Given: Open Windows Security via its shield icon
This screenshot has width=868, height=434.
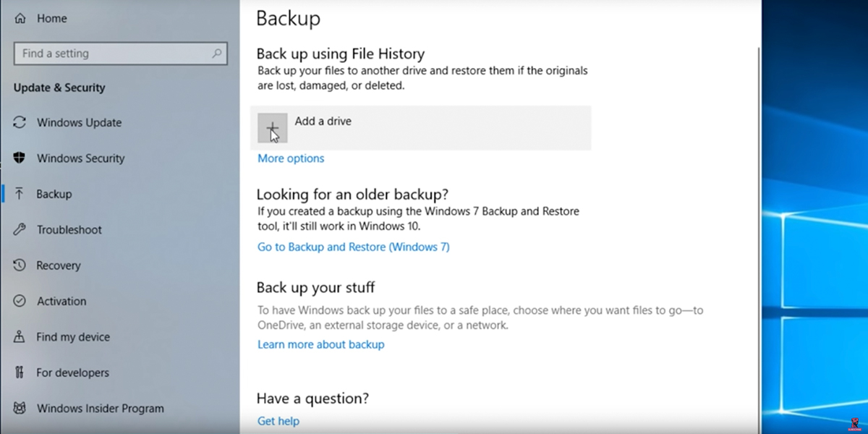Looking at the screenshot, I should 18,158.
